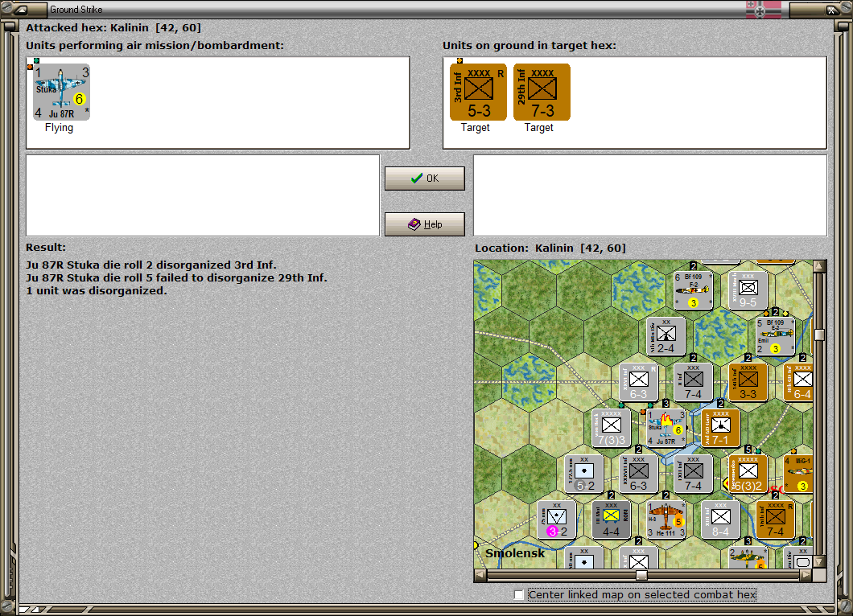Click the '1 unit was disorganized.' line
This screenshot has width=853, height=616.
97,291
